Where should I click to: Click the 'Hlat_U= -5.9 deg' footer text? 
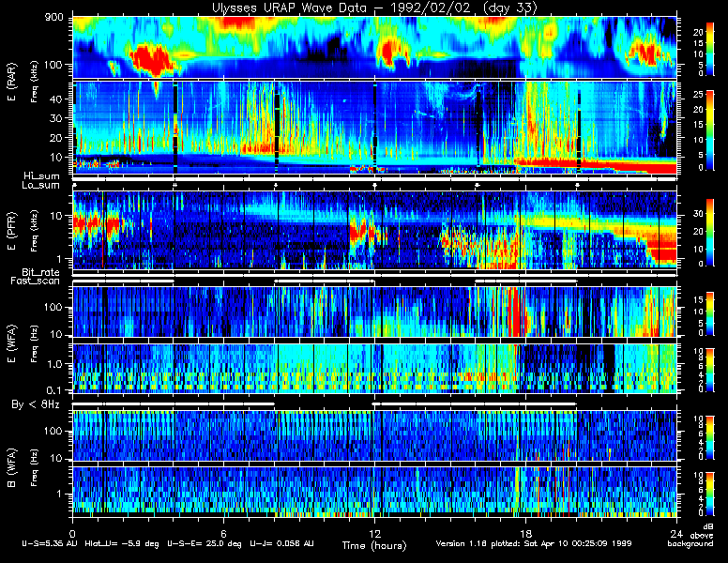point(122,543)
